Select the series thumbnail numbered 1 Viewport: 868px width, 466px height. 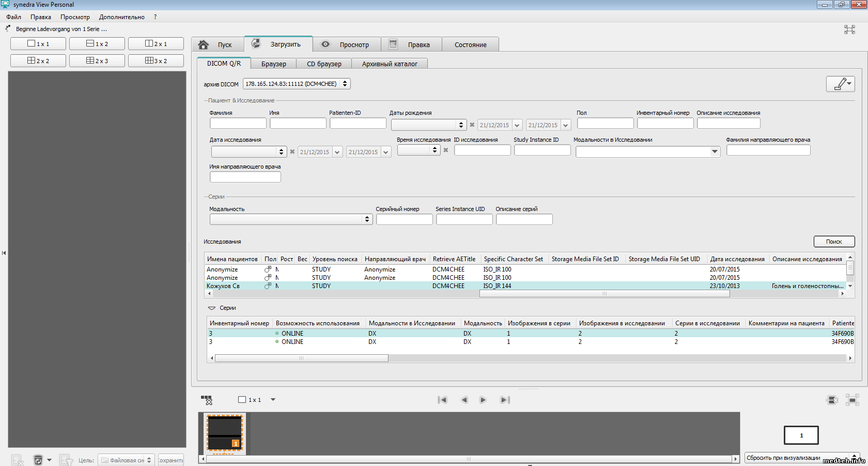[x=225, y=433]
